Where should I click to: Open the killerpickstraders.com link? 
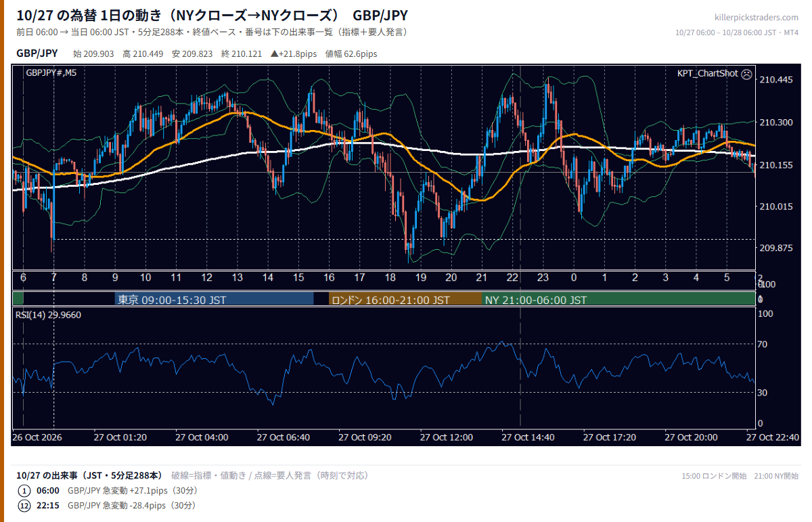coord(757,18)
